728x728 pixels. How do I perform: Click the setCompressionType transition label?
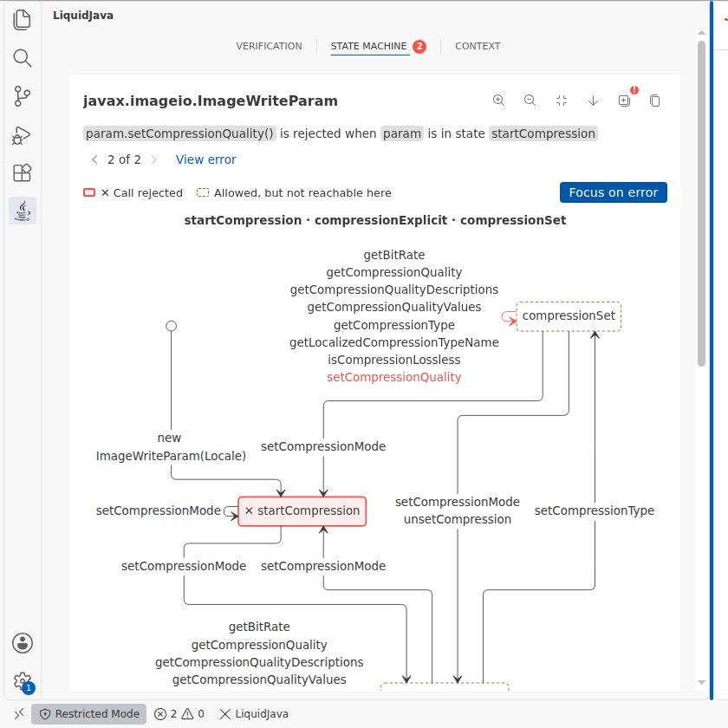point(595,510)
